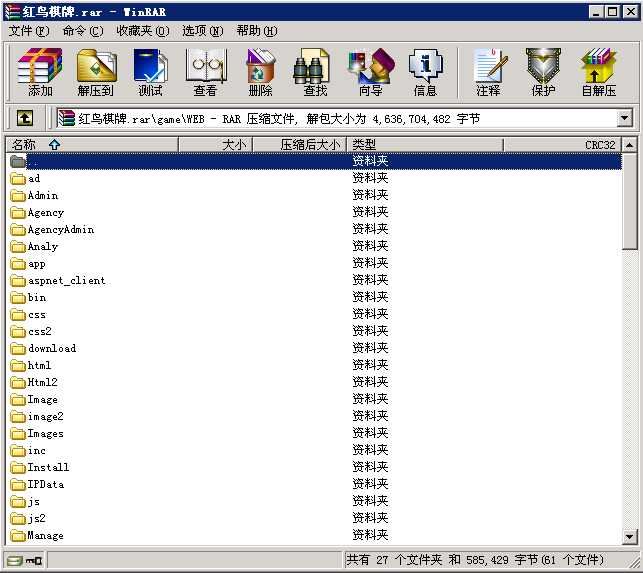This screenshot has height=573, width=643.
Task: Click the app folder icon
Action: 18,264
